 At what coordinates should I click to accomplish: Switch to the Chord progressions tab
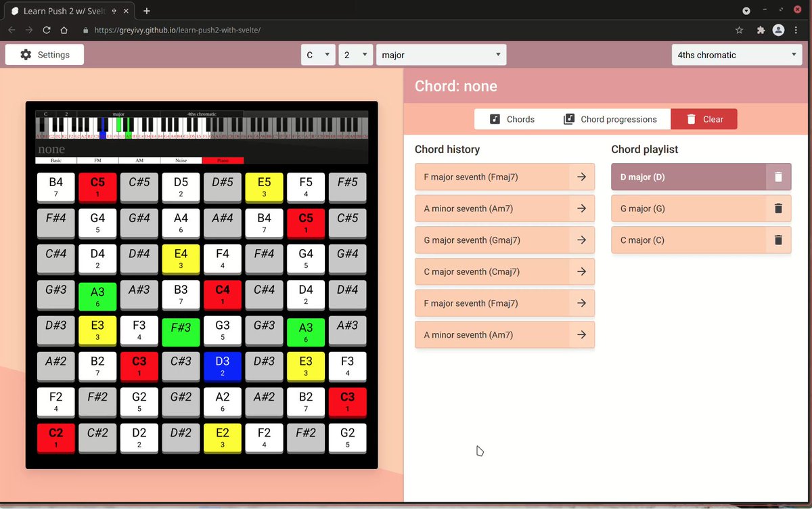[x=610, y=119]
